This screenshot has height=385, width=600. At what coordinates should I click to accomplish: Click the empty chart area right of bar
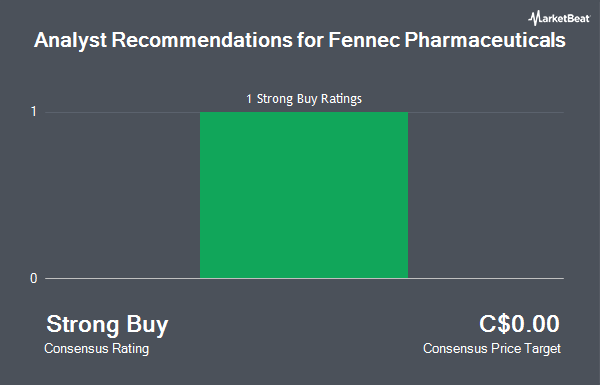(x=486, y=195)
